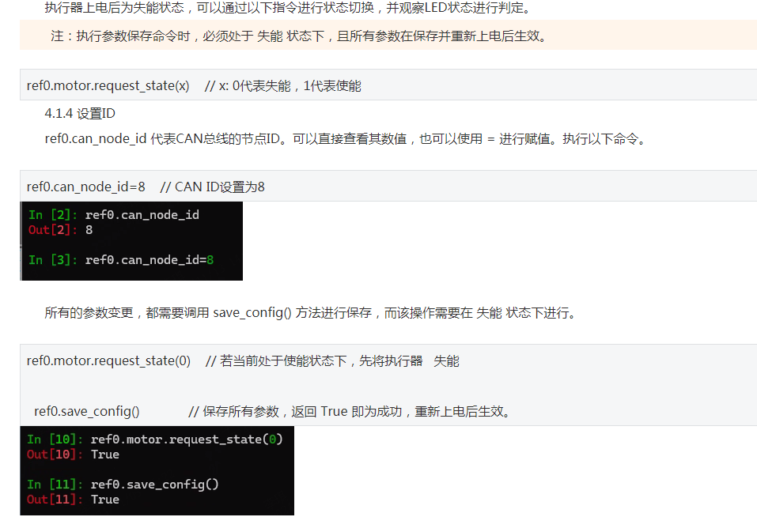This screenshot has width=757, height=532.
Task: Click the sentence beginning '所有的参数变更'
Action: (x=310, y=313)
